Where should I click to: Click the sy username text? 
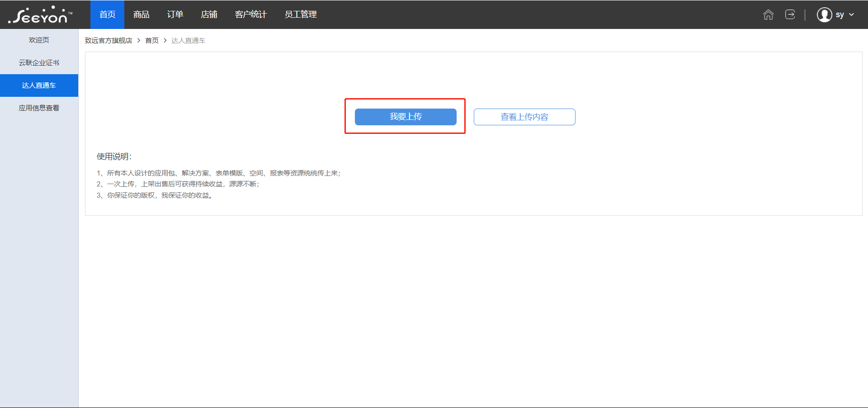(x=840, y=15)
